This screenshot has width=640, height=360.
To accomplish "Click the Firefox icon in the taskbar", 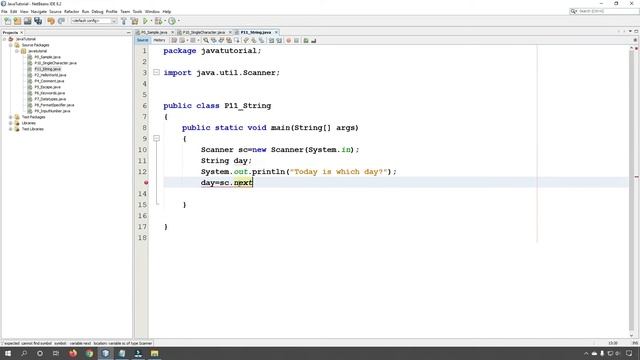I will tap(73, 353).
